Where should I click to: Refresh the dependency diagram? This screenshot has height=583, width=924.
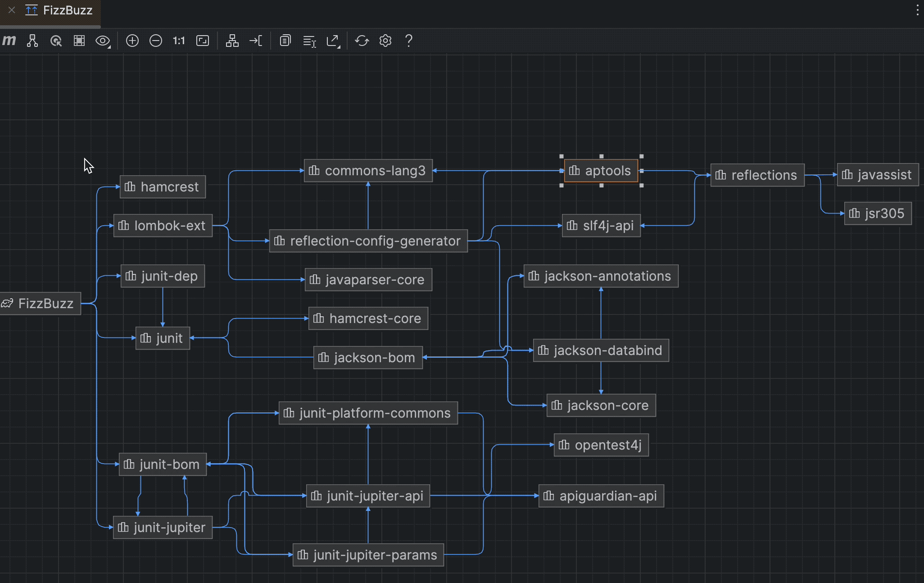362,41
